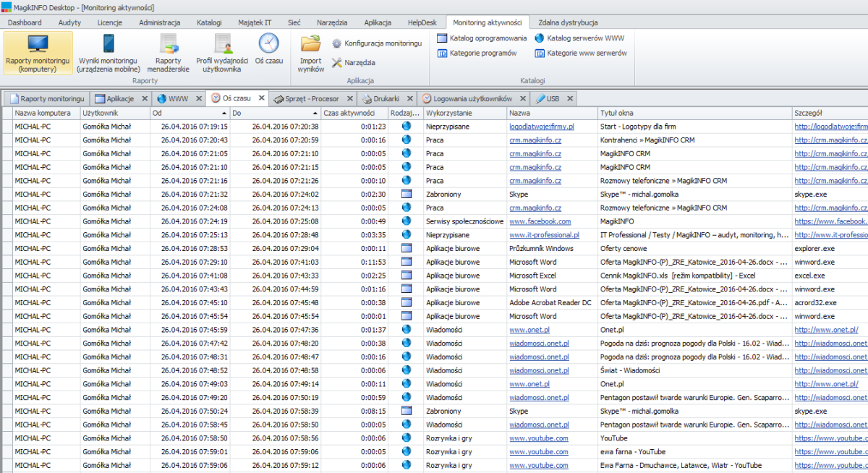
Task: Click the Adobe Acrobat Reader DC cell
Action: tap(552, 302)
